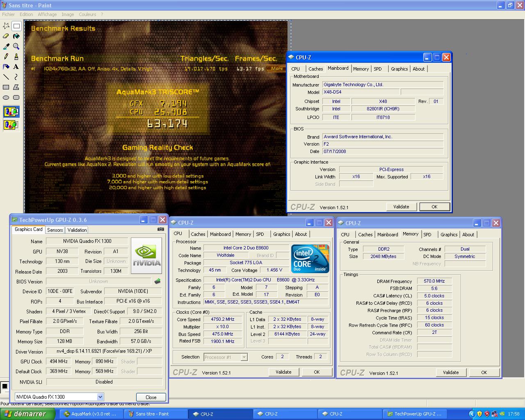This screenshot has width=525, height=420.
Task: Open the GPU-Z graphics card dropdown
Action: pyautogui.click(x=100, y=397)
